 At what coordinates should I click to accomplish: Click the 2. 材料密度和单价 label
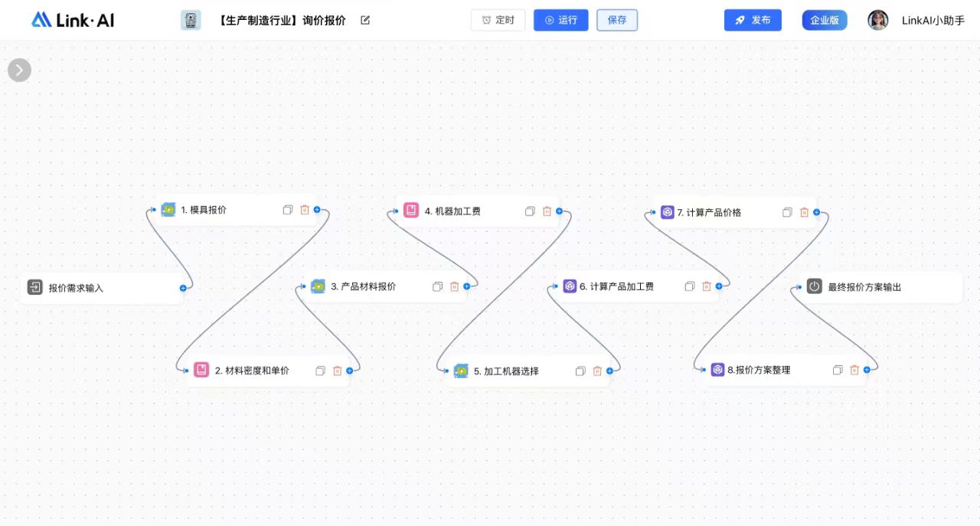tap(252, 371)
